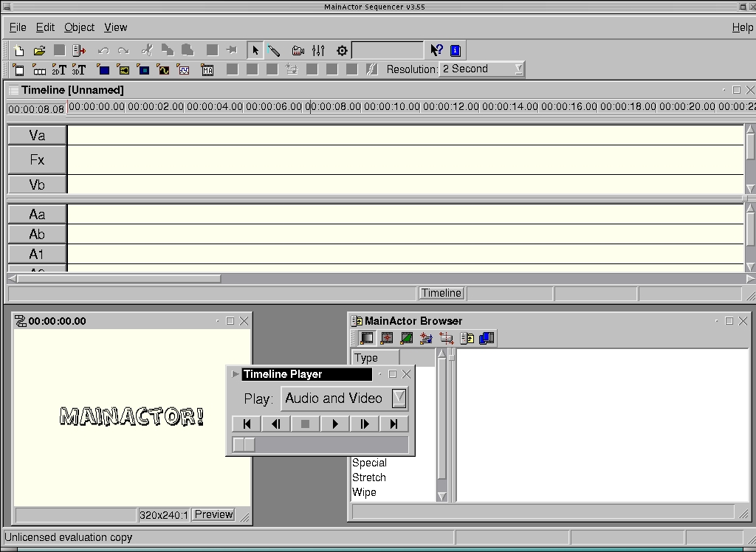Click the Preview button
Screen dimensions: 756x552
(213, 514)
